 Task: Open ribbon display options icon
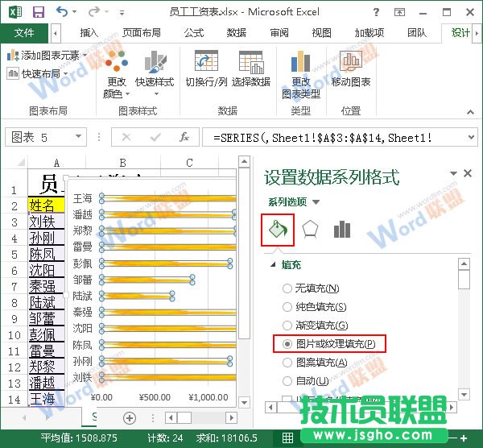(399, 12)
